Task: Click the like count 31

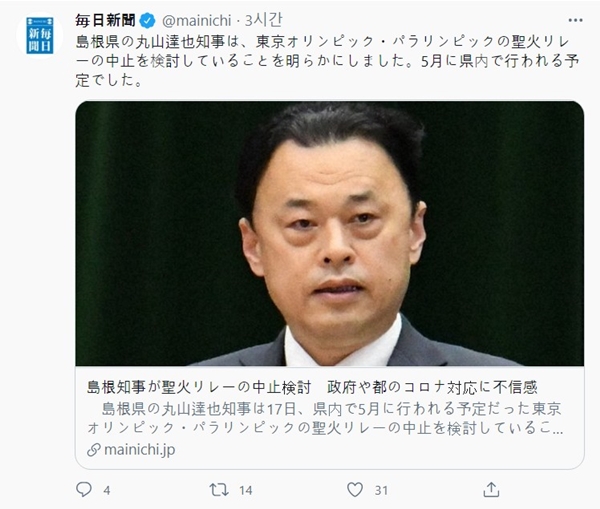Action: [381, 490]
